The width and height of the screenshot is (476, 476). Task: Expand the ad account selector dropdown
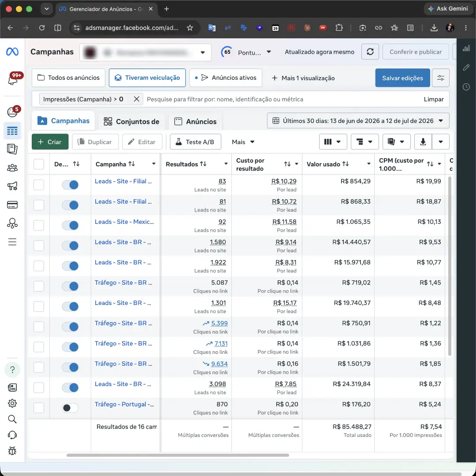click(145, 52)
